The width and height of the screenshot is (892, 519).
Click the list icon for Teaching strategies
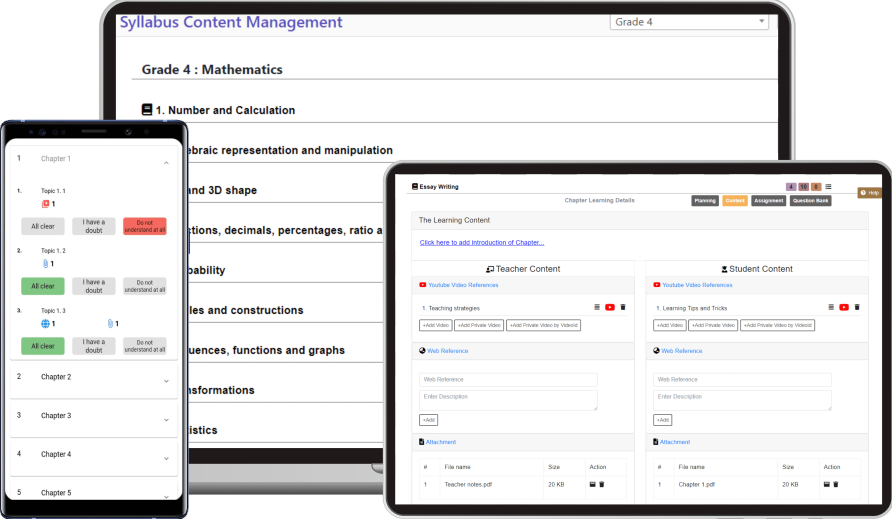[x=597, y=307]
